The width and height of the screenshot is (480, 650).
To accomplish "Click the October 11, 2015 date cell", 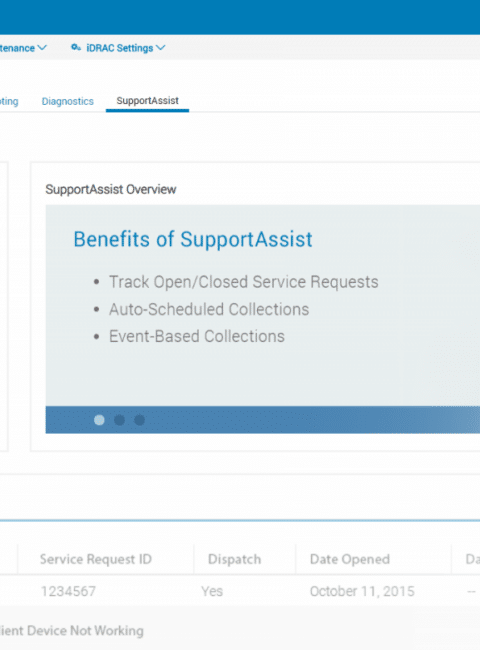I will (362, 591).
